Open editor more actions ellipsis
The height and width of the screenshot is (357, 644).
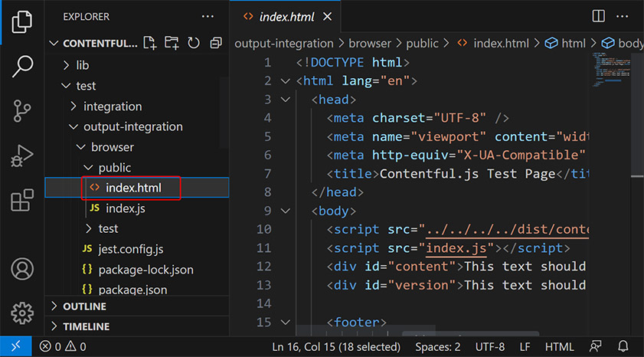tap(623, 17)
